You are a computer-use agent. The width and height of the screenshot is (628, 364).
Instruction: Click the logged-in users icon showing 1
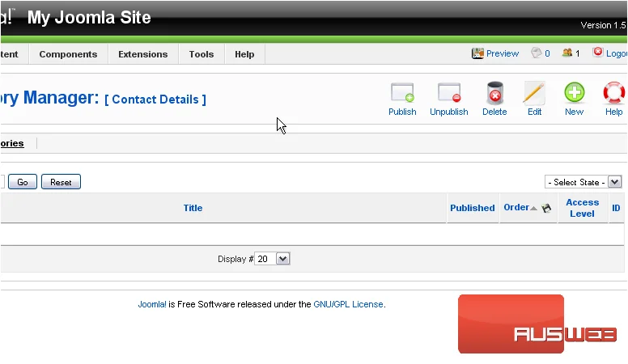click(x=567, y=53)
